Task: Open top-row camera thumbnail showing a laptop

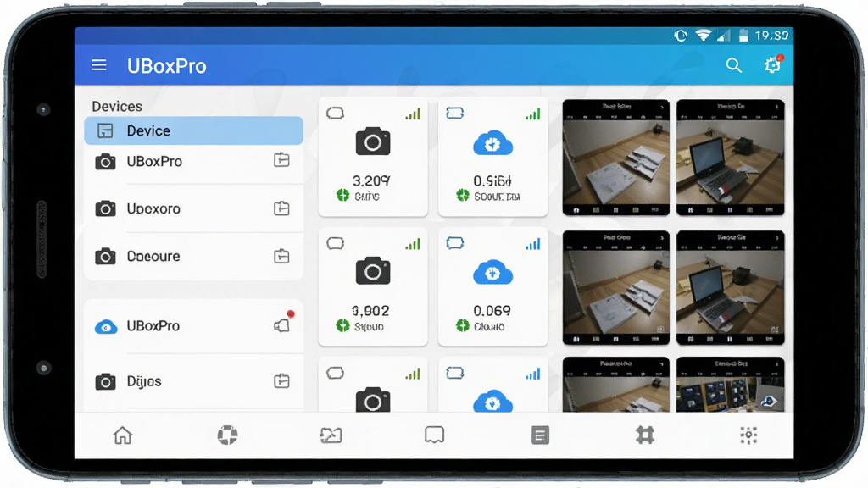Action: tap(730, 157)
